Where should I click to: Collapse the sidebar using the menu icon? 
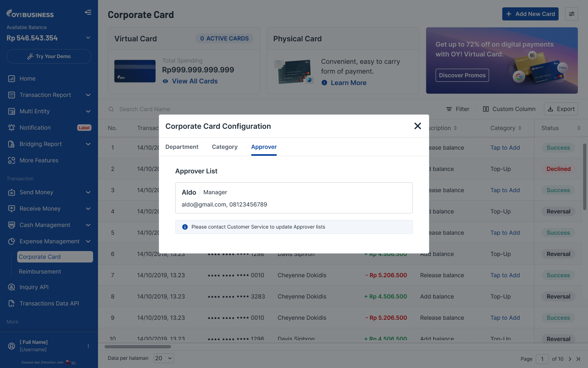(x=88, y=12)
